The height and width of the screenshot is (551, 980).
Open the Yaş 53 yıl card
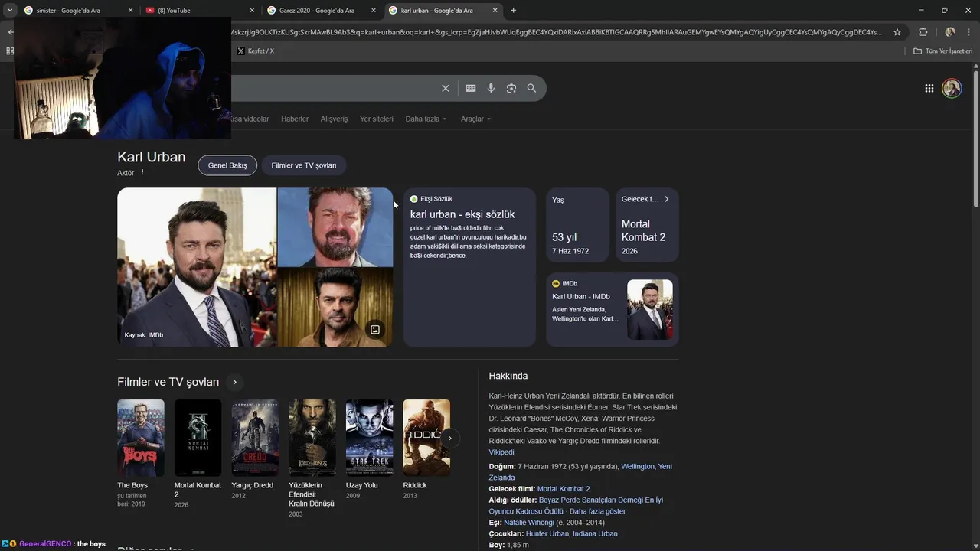pyautogui.click(x=578, y=225)
